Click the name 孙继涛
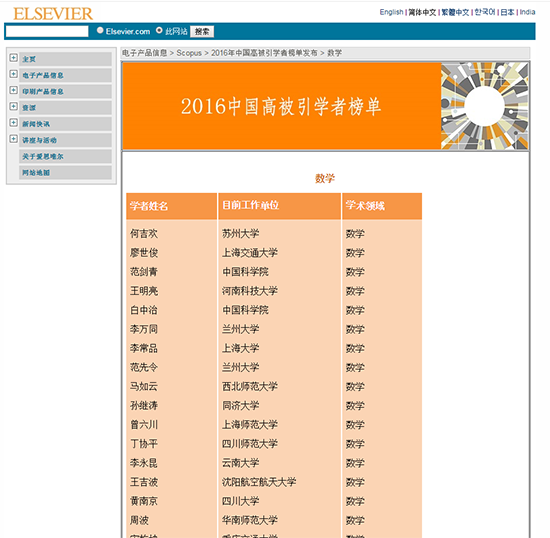550x538 pixels. 144,406
